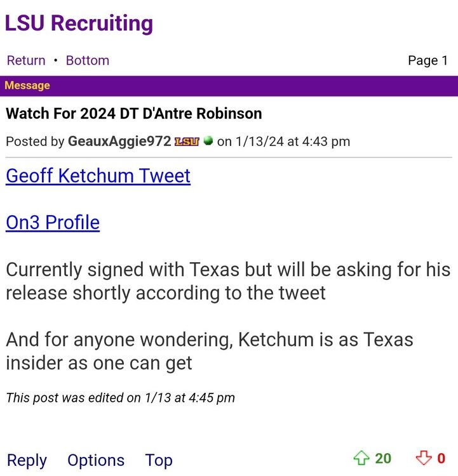This screenshot has height=476, width=458.
Task: Click the upvote count of 20
Action: click(383, 458)
